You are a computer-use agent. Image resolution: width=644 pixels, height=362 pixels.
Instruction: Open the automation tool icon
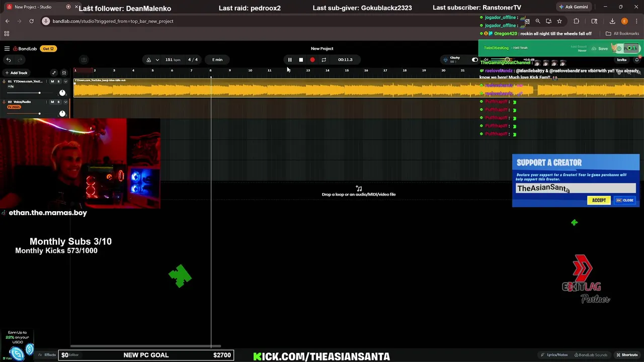54,73
